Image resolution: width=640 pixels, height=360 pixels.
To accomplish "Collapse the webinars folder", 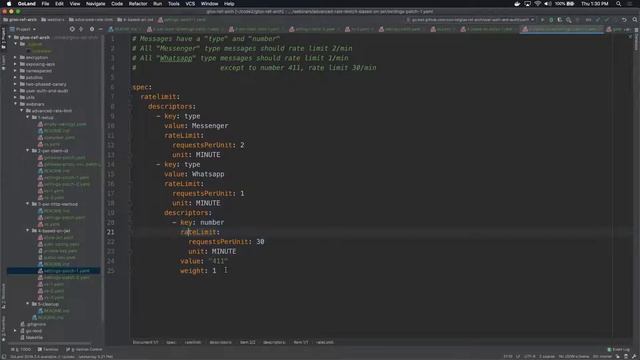I will (x=16, y=104).
